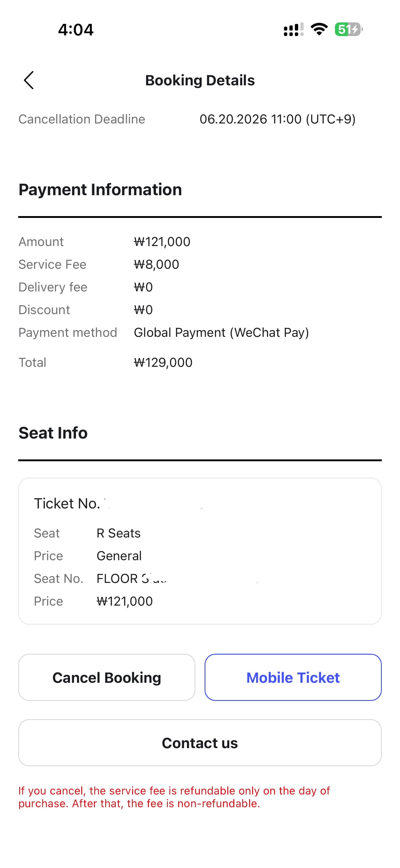
Task: Tap the 4:04 clock in status bar
Action: [x=75, y=30]
